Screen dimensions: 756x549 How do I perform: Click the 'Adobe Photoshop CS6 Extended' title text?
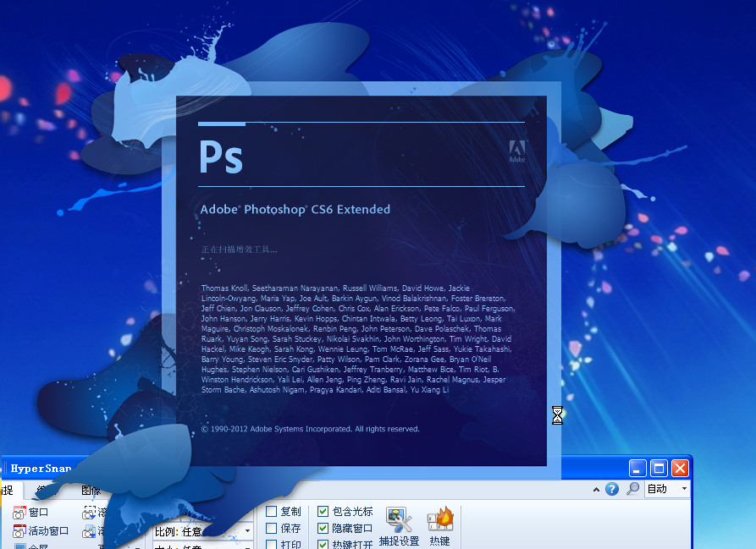click(x=295, y=210)
